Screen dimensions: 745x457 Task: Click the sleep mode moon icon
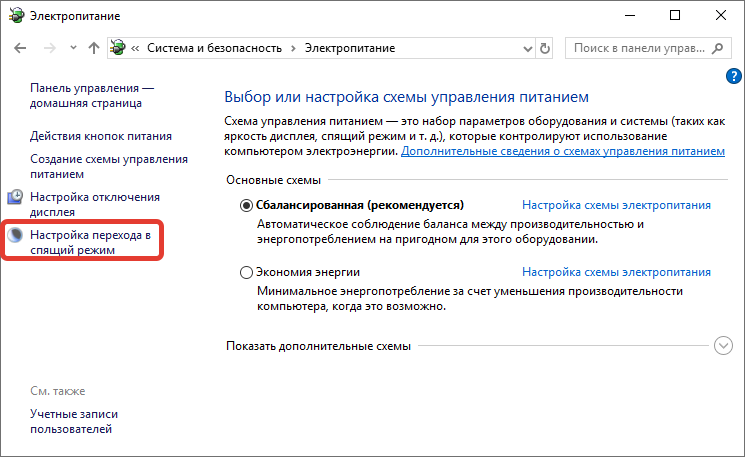click(x=15, y=235)
